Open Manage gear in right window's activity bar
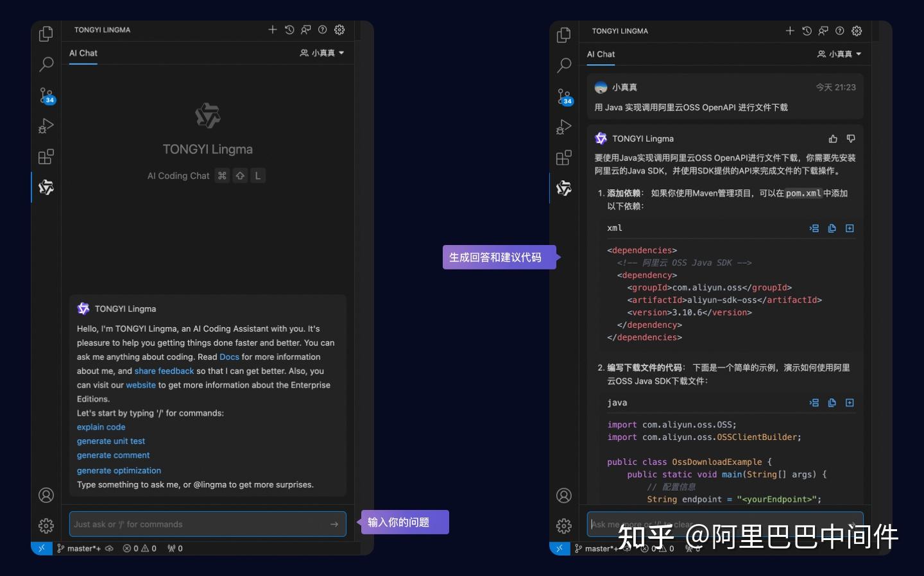The image size is (924, 576). pos(564,526)
